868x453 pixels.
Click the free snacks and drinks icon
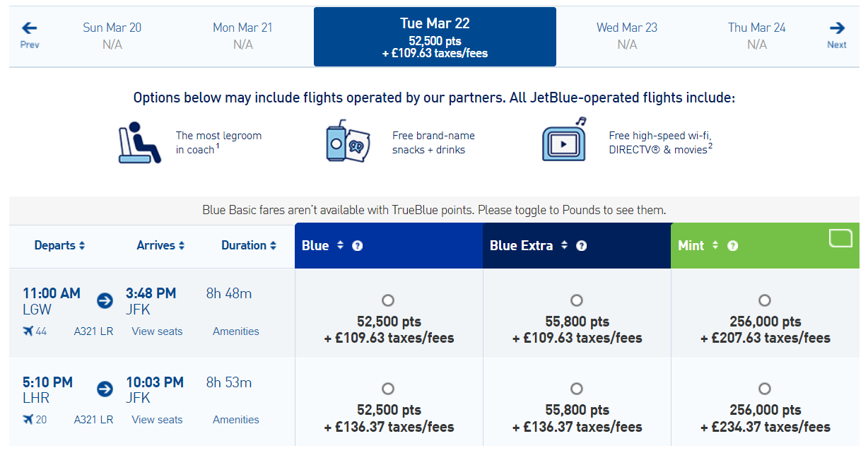pos(347,141)
